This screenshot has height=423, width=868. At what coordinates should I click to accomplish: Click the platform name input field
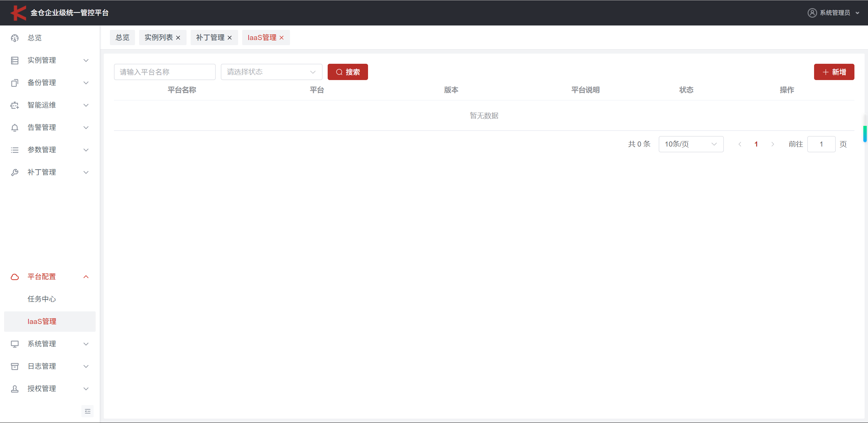coord(165,72)
